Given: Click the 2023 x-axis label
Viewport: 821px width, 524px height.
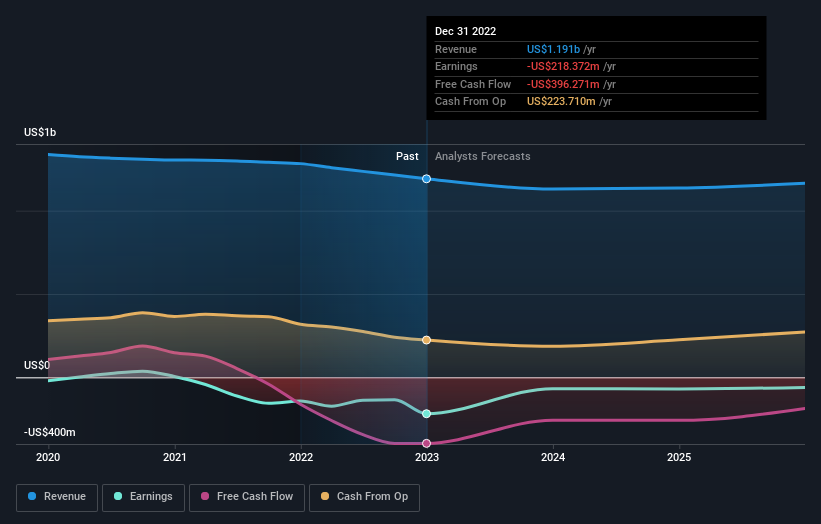Looking at the screenshot, I should pyautogui.click(x=427, y=458).
